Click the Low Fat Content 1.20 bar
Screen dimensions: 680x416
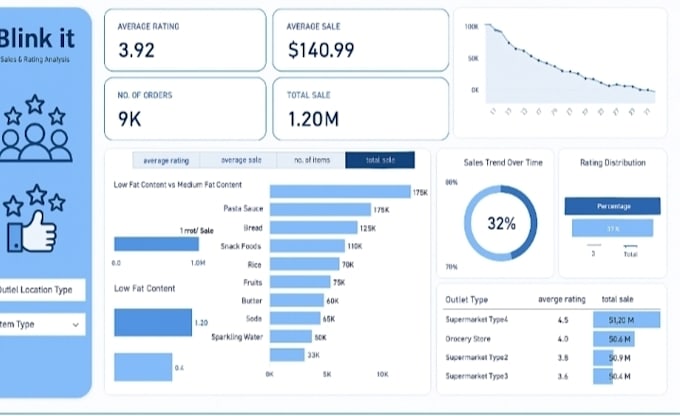[x=153, y=322]
